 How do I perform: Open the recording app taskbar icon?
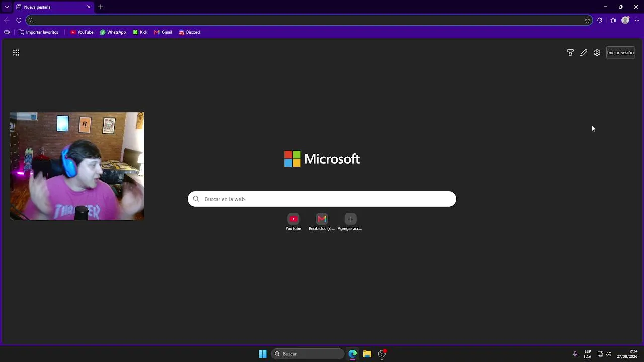(x=382, y=354)
